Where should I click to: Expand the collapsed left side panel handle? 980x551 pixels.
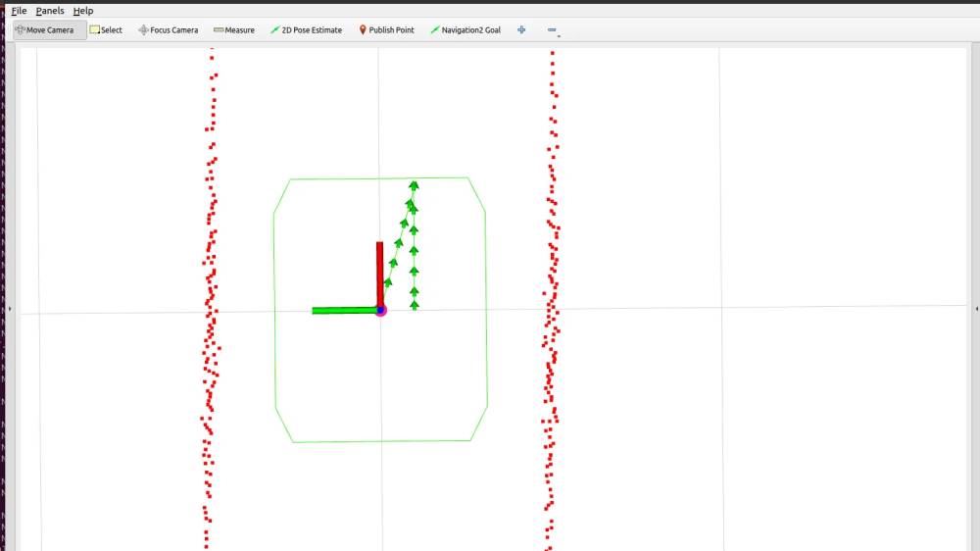[9, 309]
